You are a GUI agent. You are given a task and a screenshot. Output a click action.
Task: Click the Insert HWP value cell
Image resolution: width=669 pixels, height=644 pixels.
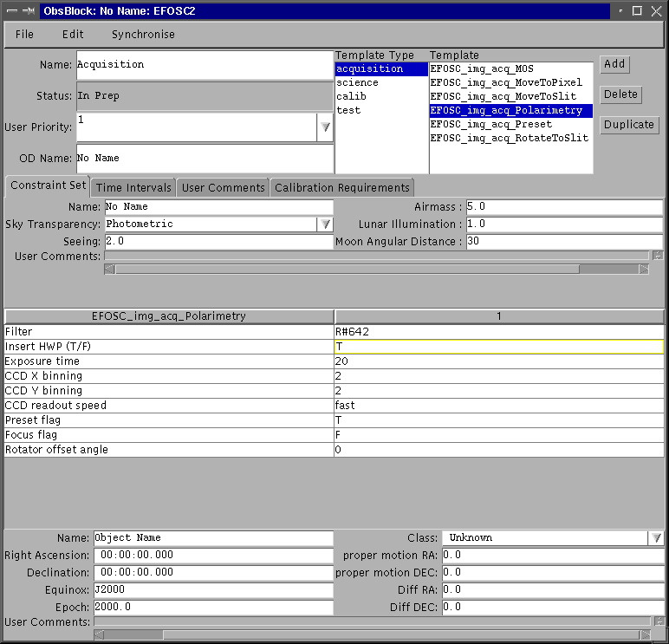pos(499,347)
